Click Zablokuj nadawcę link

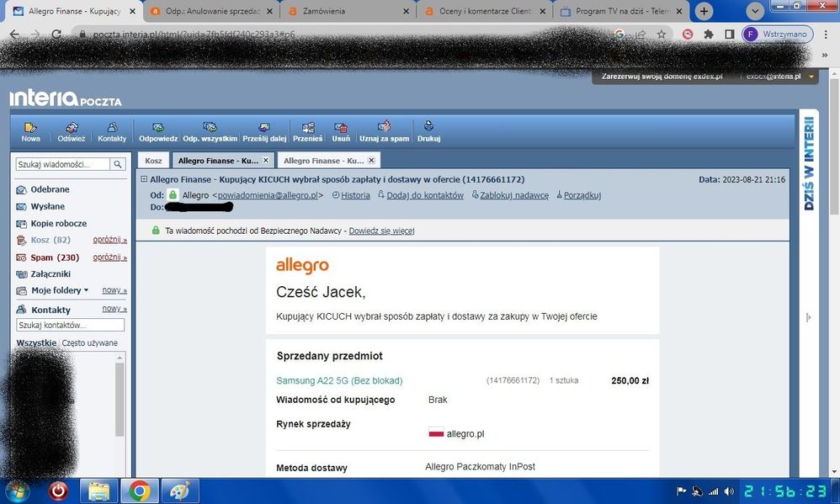pyautogui.click(x=514, y=195)
